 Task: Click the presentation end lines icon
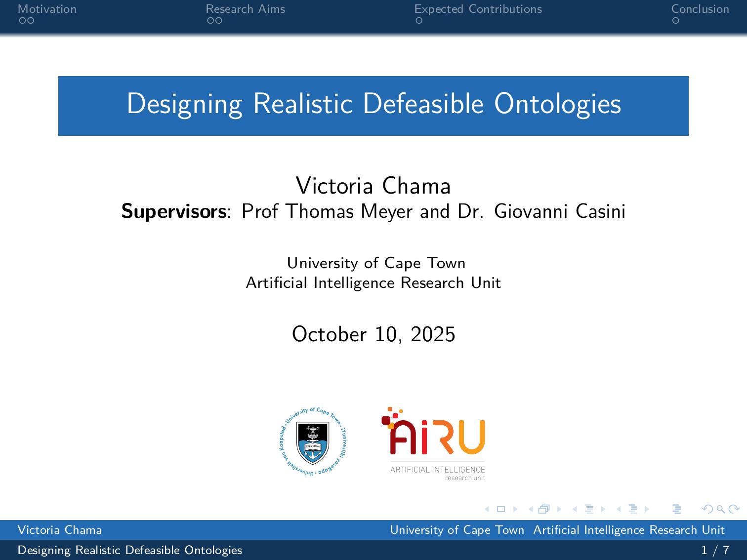(x=677, y=509)
